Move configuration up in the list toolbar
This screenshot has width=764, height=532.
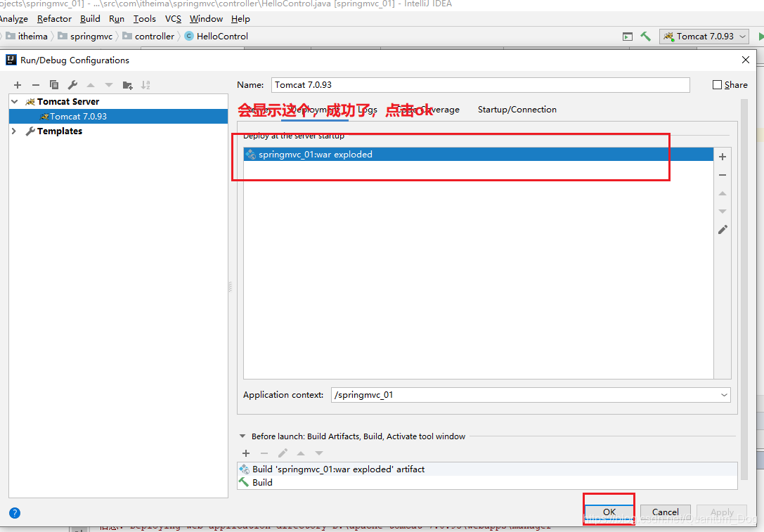91,85
